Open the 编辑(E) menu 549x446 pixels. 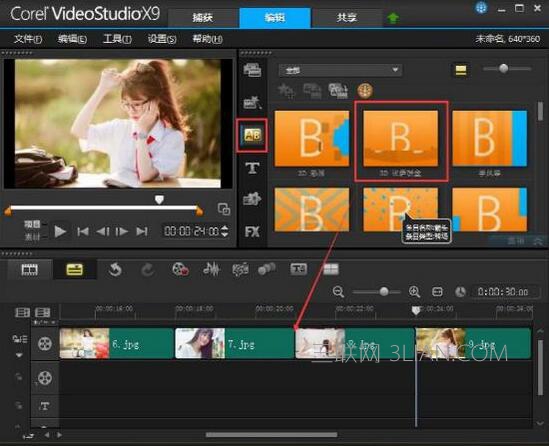(72, 39)
